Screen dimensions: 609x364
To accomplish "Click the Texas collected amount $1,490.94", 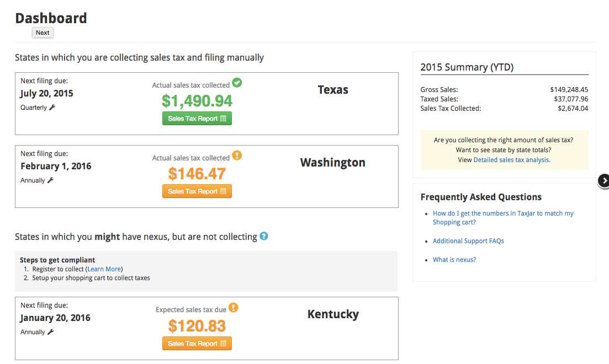I will [x=197, y=101].
